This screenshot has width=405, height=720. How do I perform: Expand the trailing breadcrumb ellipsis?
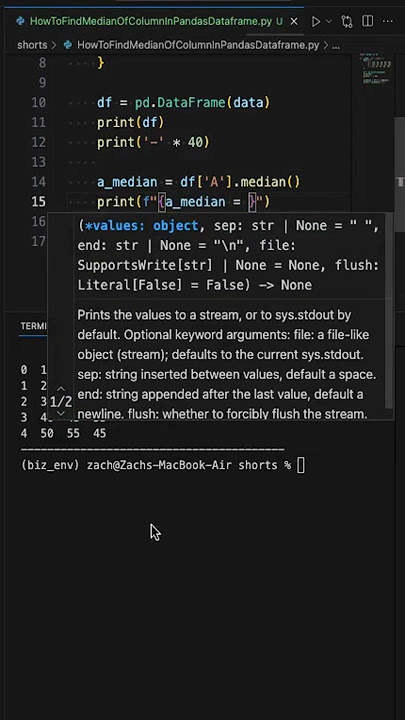pyautogui.click(x=336, y=45)
